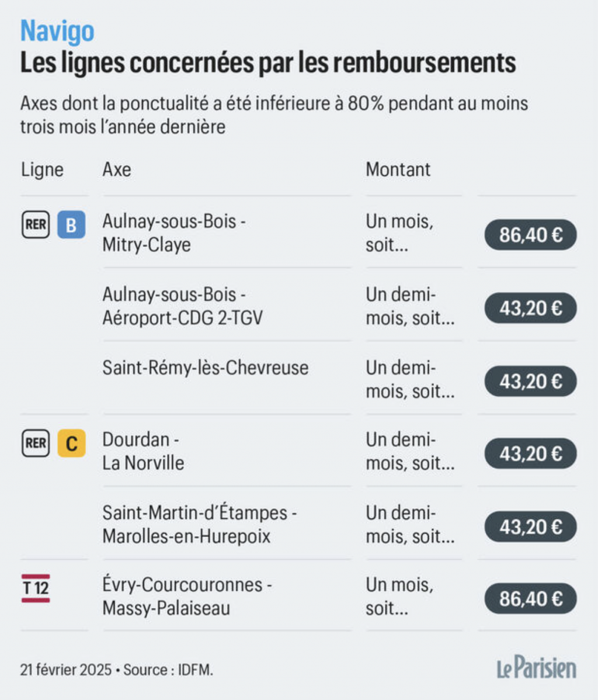Select the Ligne column header
The image size is (598, 700).
[43, 170]
